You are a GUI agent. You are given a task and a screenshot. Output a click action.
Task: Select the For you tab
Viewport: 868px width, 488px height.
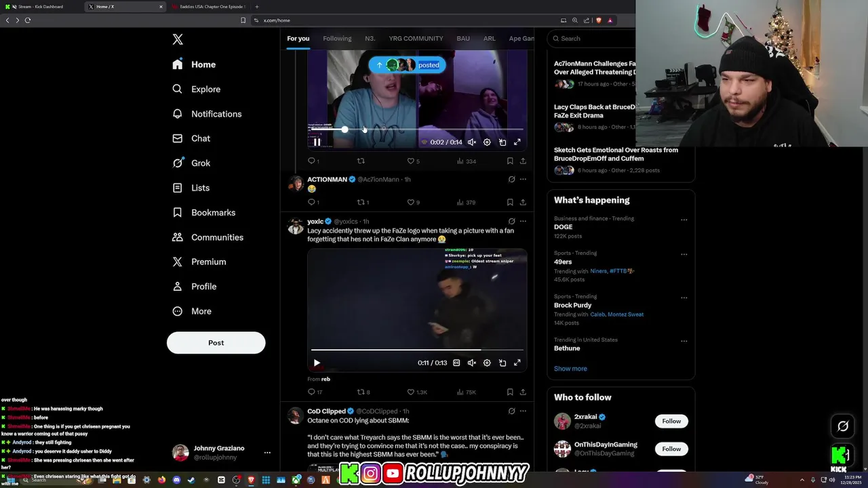pyautogui.click(x=298, y=39)
